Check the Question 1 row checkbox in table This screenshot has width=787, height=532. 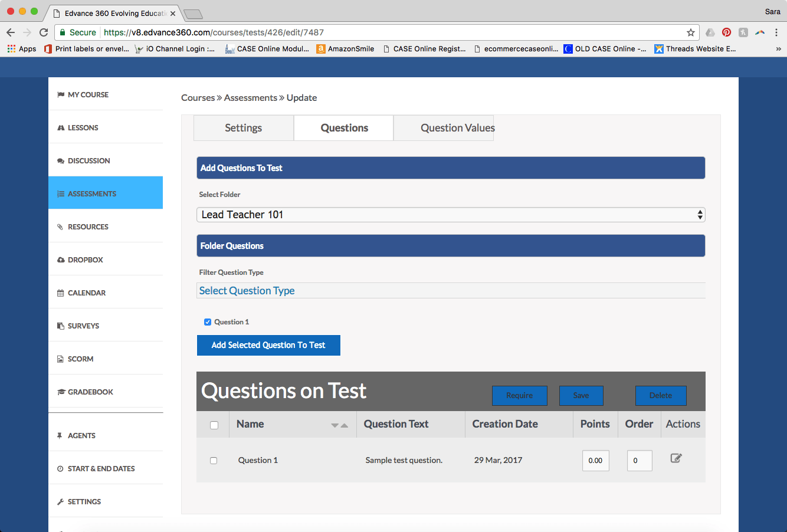pos(214,461)
